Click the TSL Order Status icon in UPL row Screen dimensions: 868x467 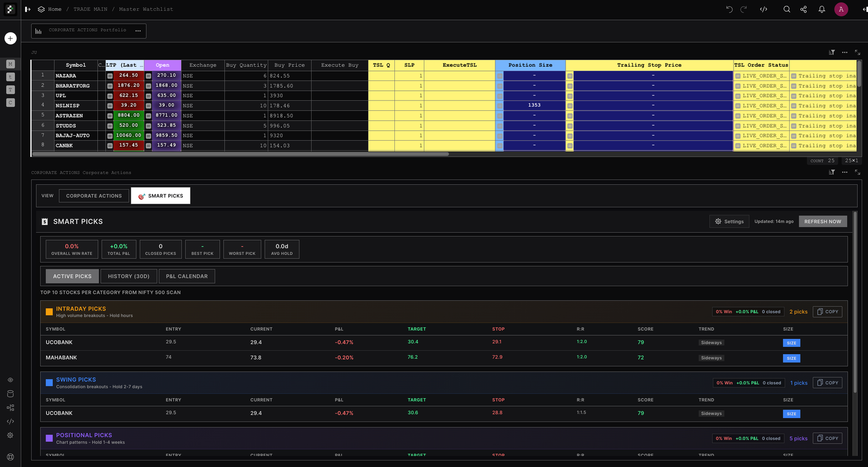tap(738, 96)
